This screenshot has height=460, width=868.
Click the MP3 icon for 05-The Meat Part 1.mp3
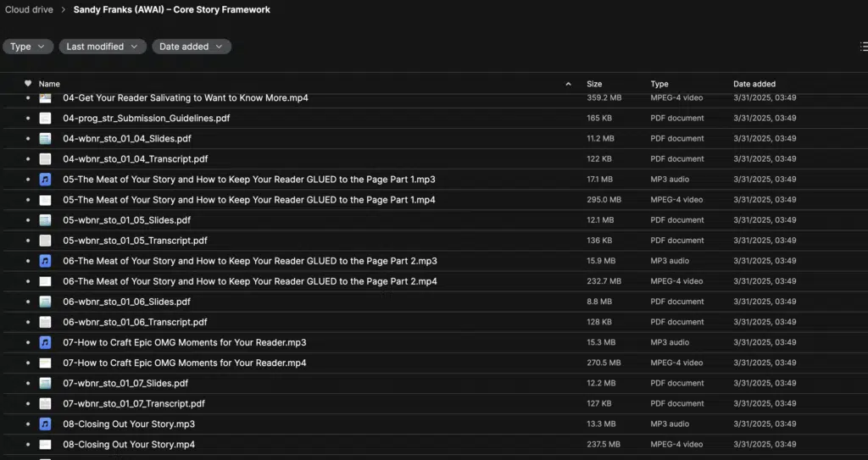46,180
